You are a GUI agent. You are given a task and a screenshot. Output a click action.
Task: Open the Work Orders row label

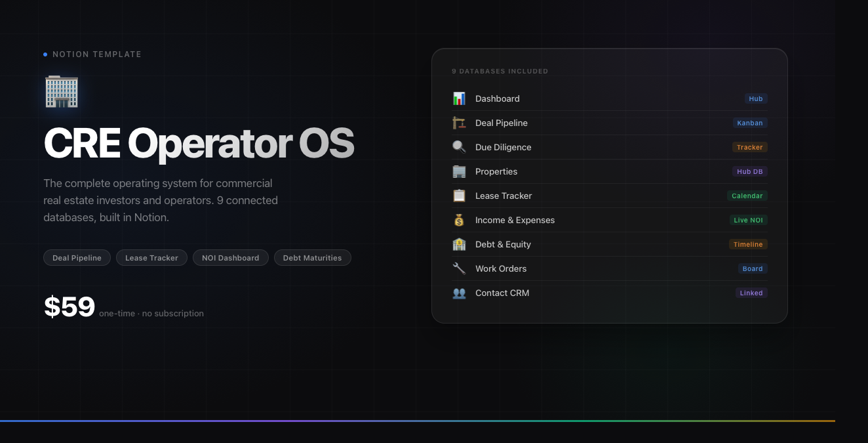501,268
